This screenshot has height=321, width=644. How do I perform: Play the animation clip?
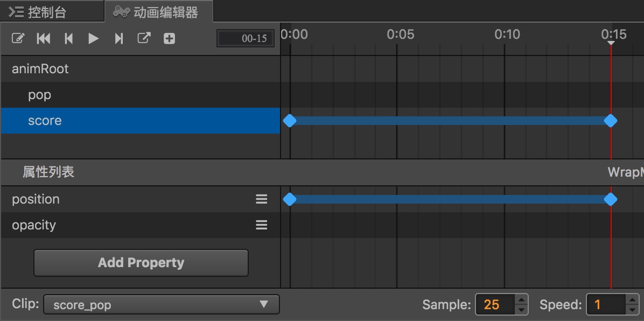(x=94, y=39)
